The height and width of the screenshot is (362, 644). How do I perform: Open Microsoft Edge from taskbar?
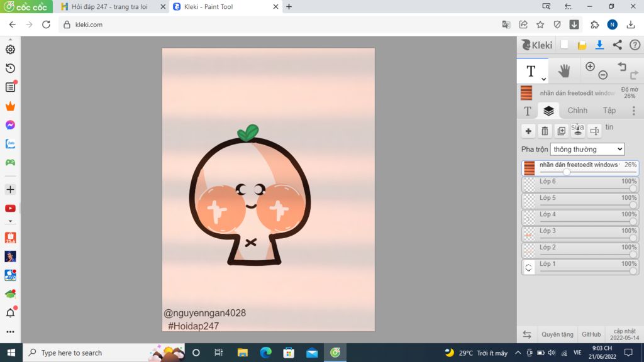pyautogui.click(x=266, y=353)
